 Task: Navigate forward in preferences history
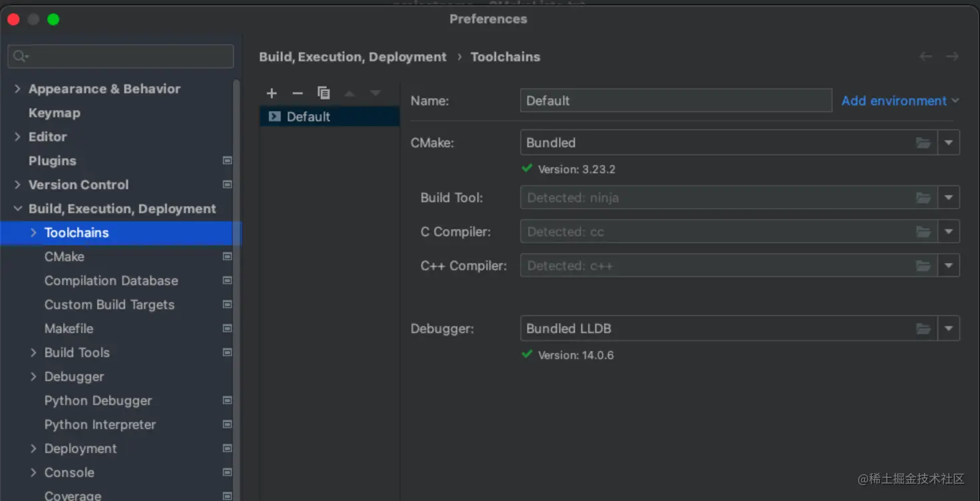(952, 57)
